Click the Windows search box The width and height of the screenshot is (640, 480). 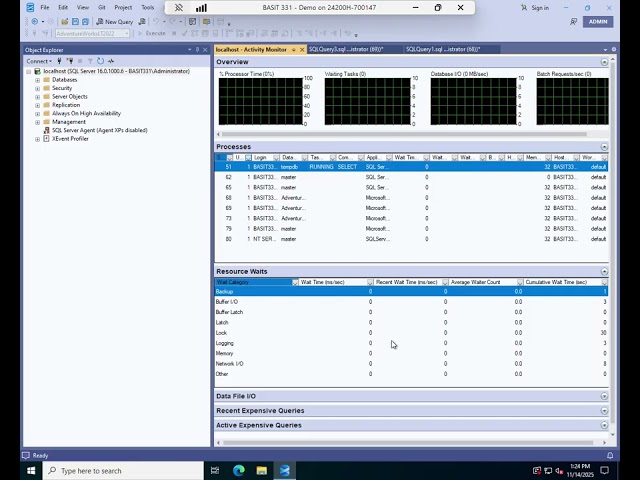point(124,471)
